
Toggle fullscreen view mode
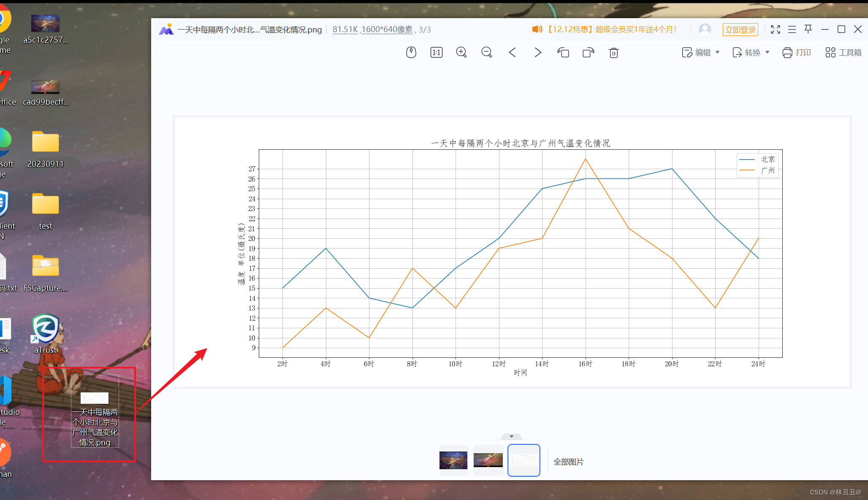click(x=775, y=29)
